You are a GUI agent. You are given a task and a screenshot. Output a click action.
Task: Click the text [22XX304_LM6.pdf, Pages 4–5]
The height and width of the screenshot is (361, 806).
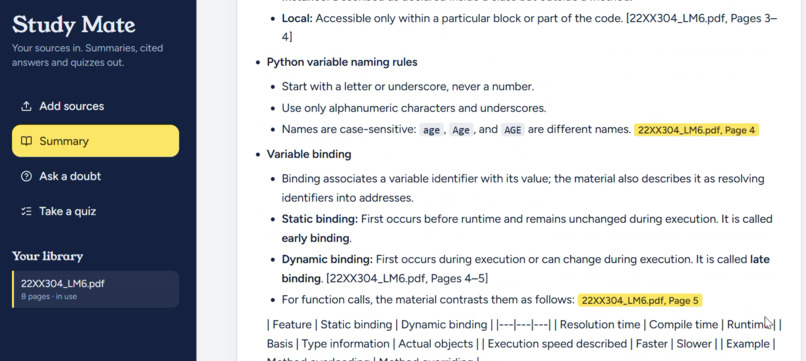[407, 279]
